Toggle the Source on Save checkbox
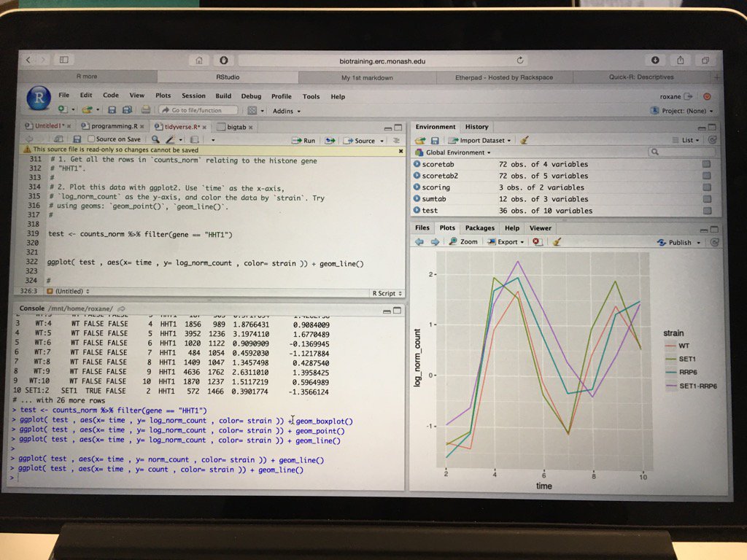747x560 pixels. [91, 139]
